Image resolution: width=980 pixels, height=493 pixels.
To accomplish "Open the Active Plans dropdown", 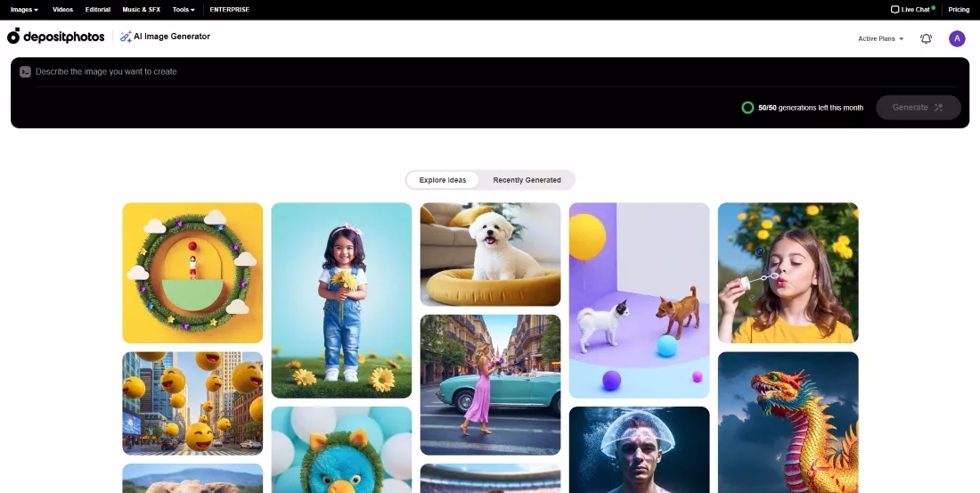I will [x=880, y=39].
